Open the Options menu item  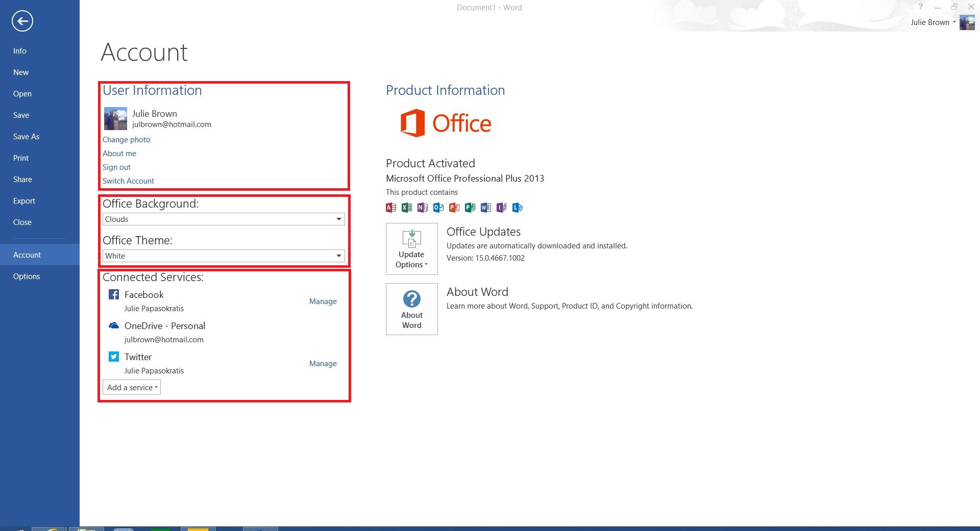click(x=26, y=276)
